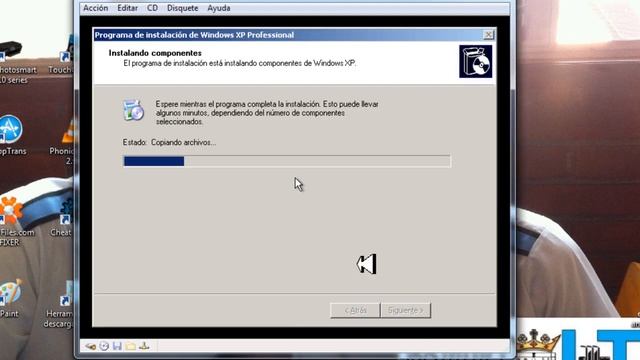Click the install components icon beside the message
Image resolution: width=640 pixels, height=360 pixels.
point(133,110)
